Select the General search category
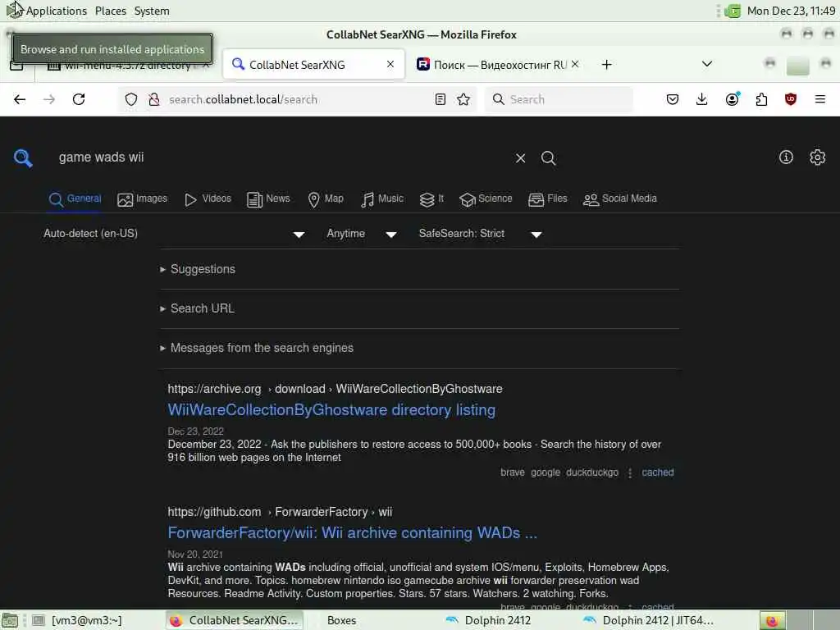The height and width of the screenshot is (630, 840). coord(75,199)
